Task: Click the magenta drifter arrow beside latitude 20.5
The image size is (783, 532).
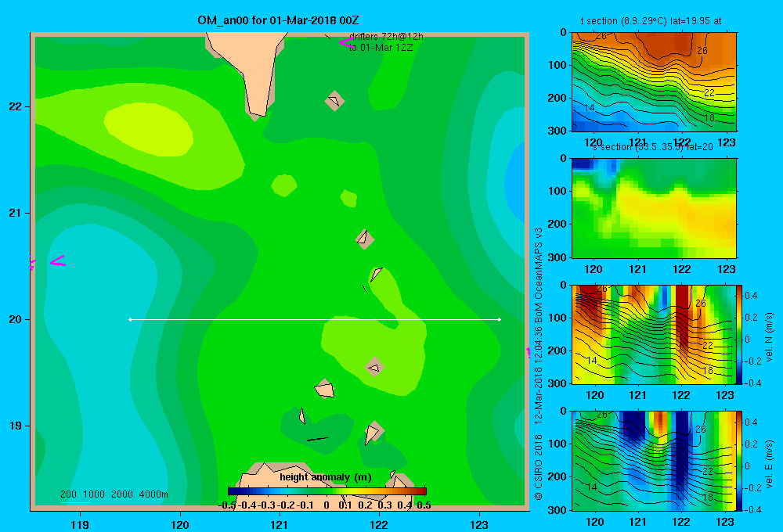Action: tap(58, 261)
